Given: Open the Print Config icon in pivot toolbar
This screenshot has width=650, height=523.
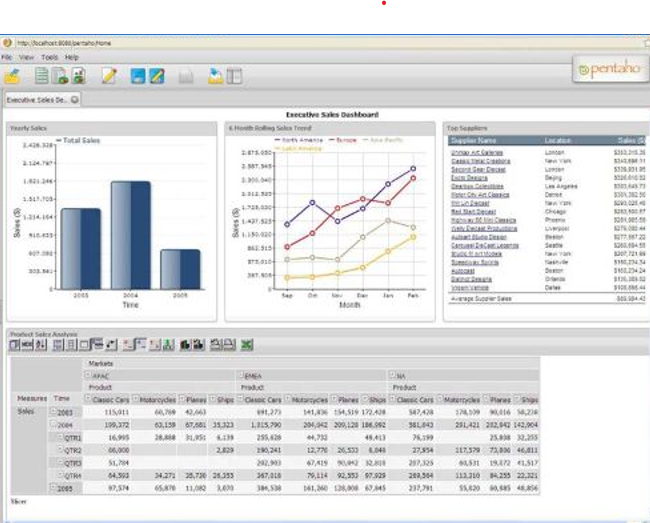Looking at the screenshot, I should coord(216,344).
